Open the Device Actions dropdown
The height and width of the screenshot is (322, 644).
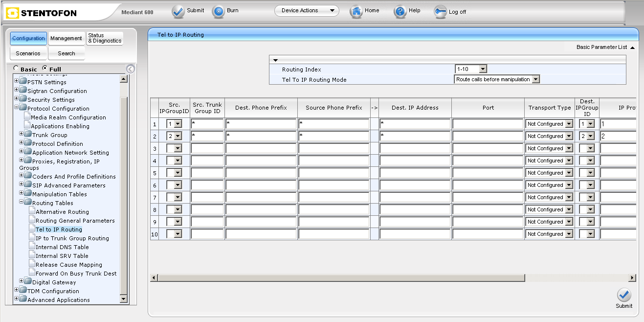tap(307, 11)
